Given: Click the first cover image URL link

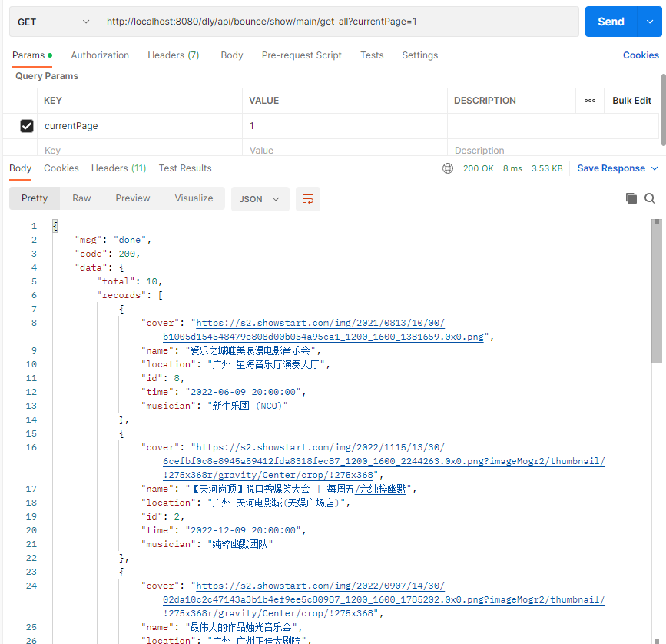Looking at the screenshot, I should [x=320, y=323].
